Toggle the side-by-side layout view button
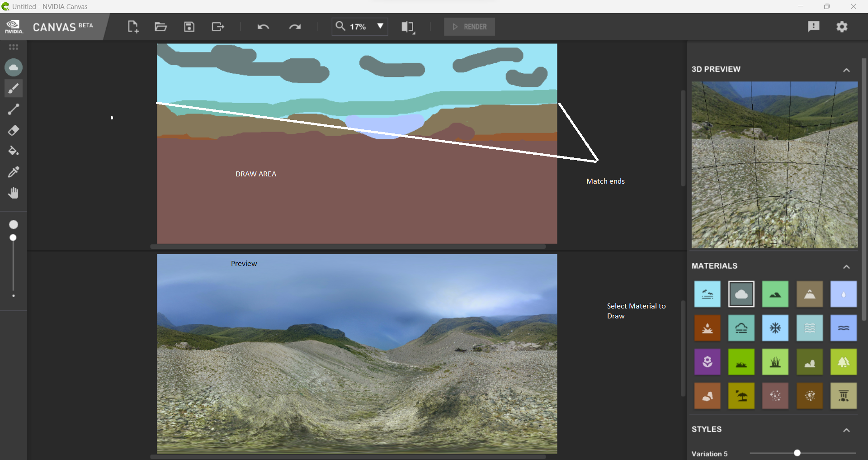Image resolution: width=868 pixels, height=460 pixels. (407, 26)
